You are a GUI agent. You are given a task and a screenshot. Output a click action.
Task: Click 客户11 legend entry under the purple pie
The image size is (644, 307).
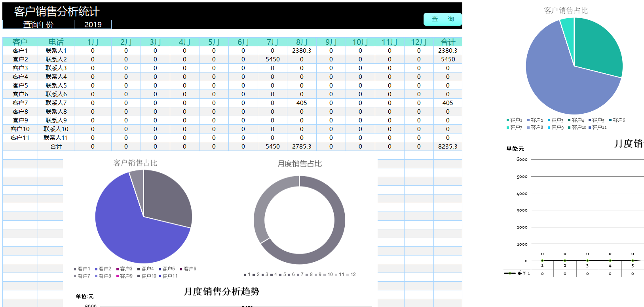(168, 276)
